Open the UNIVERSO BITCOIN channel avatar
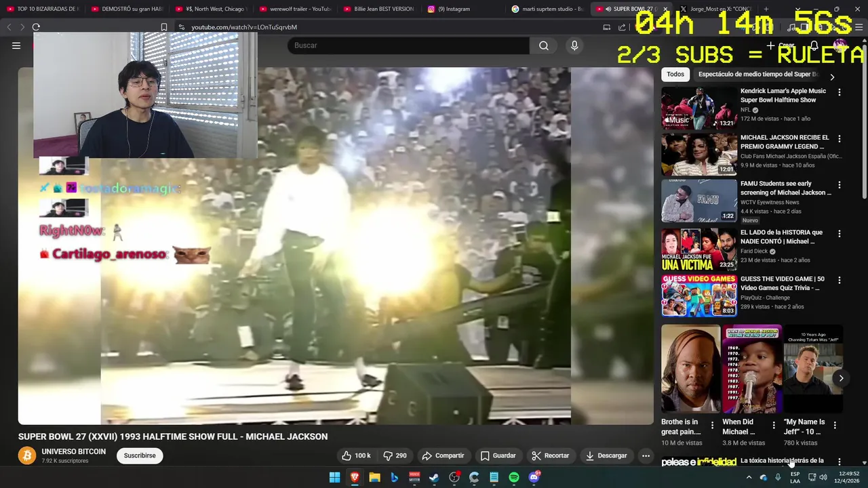Image resolution: width=868 pixels, height=488 pixels. [x=27, y=455]
